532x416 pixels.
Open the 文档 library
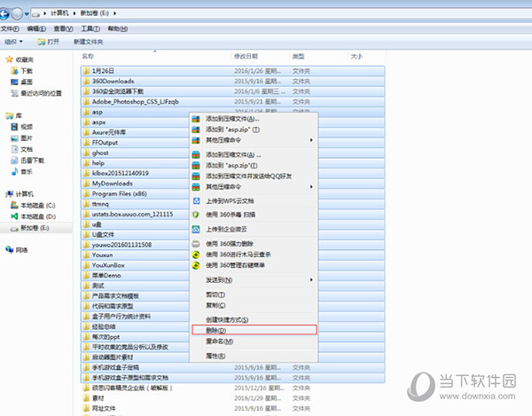[x=22, y=149]
